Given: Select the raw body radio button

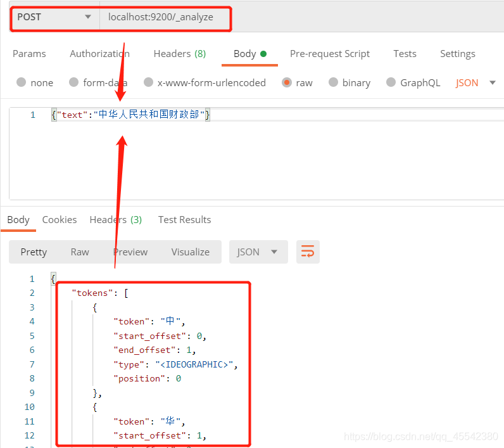Looking at the screenshot, I should pos(287,82).
